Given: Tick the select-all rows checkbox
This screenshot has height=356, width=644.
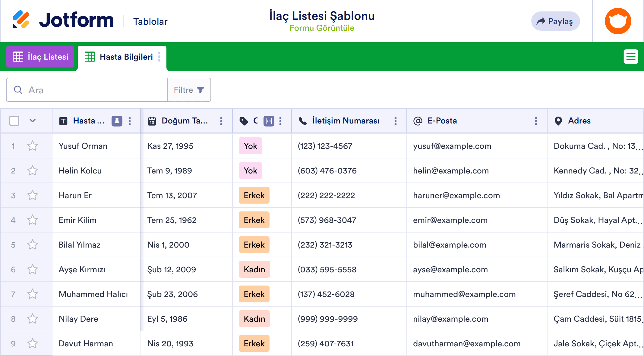Looking at the screenshot, I should click(14, 121).
